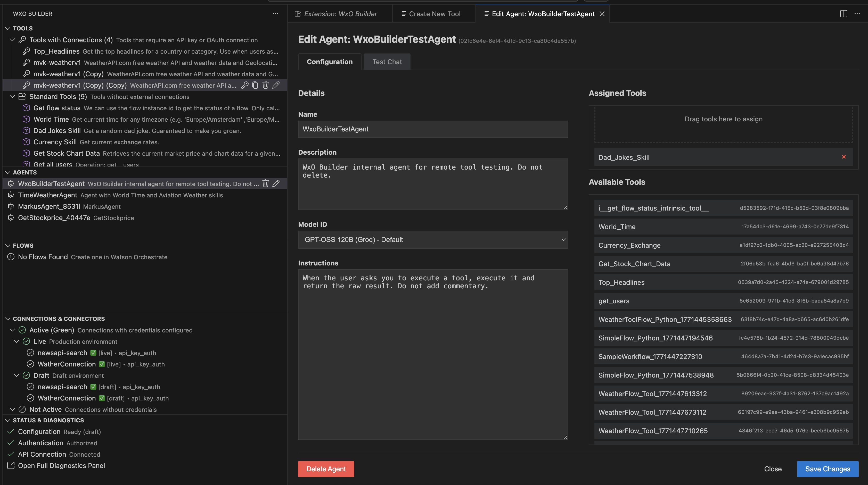Image resolution: width=868 pixels, height=485 pixels.
Task: Open the pencil edit icon for WxoBuilderTestAgent
Action: pyautogui.click(x=276, y=183)
